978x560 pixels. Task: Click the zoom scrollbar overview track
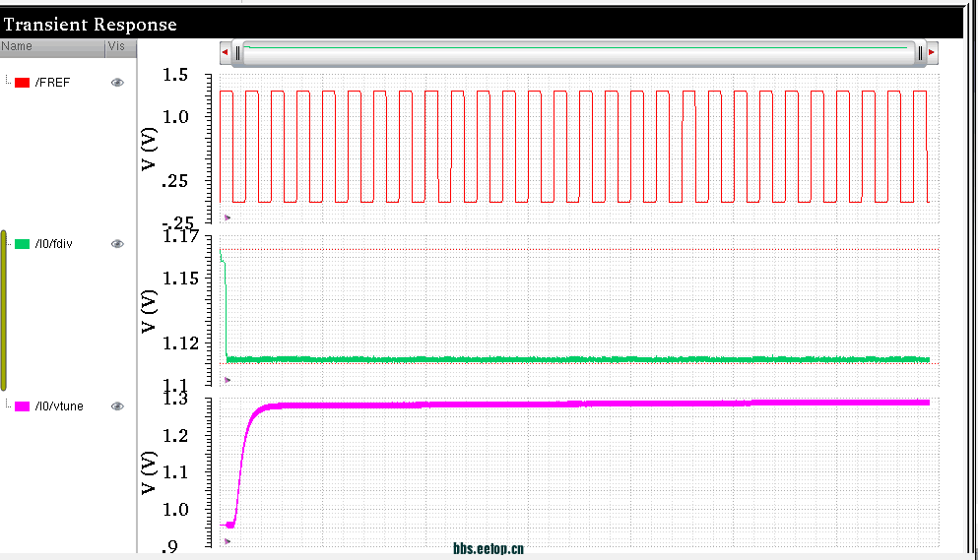pyautogui.click(x=579, y=53)
